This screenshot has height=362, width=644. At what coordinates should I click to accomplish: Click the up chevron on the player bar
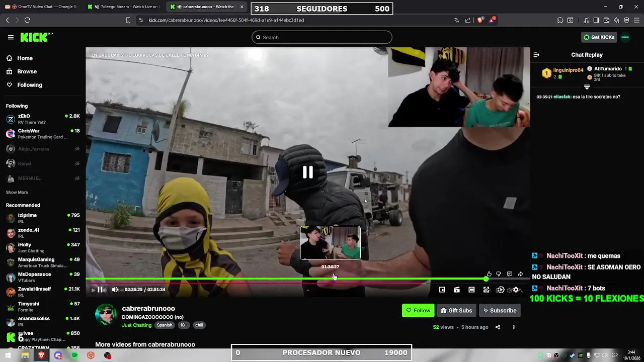(x=307, y=290)
